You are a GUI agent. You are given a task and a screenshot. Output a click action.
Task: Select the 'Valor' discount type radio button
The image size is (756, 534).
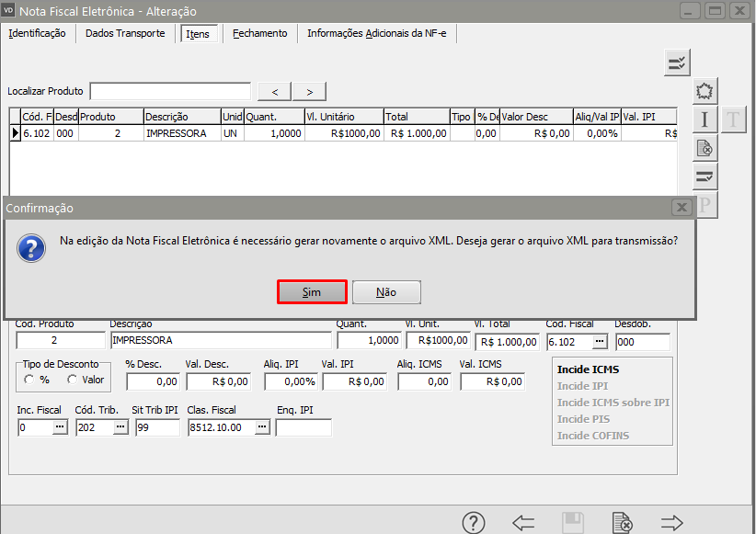click(71, 379)
